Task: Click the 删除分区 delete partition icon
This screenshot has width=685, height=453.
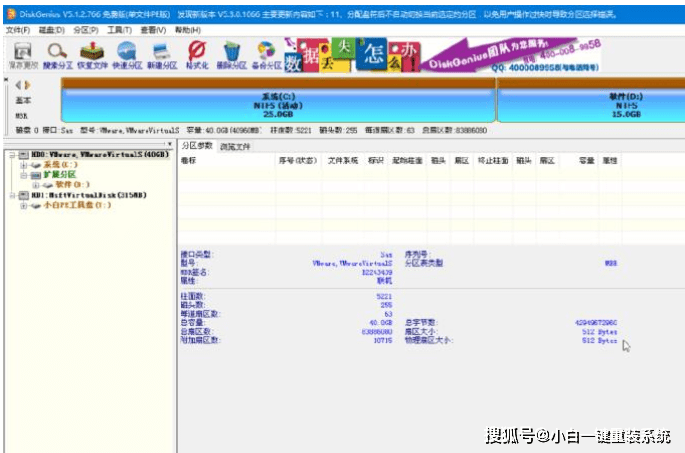Action: coord(232,55)
